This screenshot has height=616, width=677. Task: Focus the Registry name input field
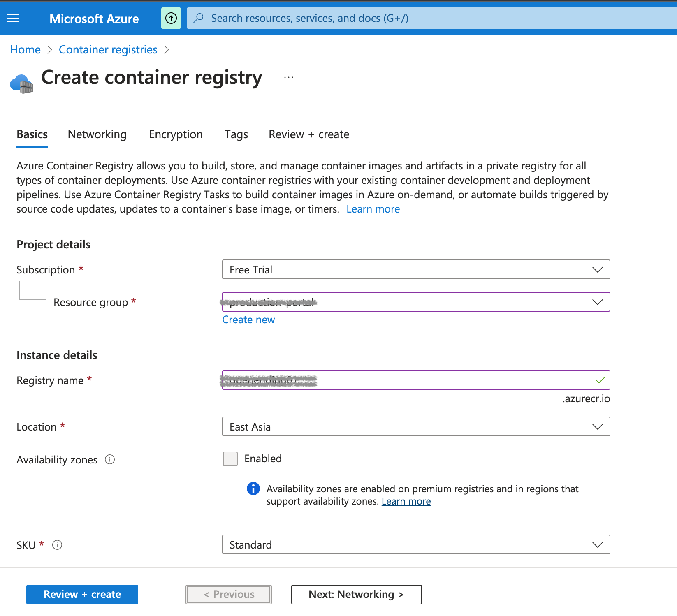[x=416, y=380]
